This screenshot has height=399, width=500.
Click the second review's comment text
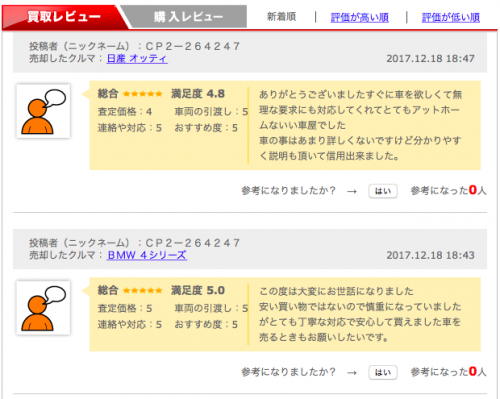point(360,314)
